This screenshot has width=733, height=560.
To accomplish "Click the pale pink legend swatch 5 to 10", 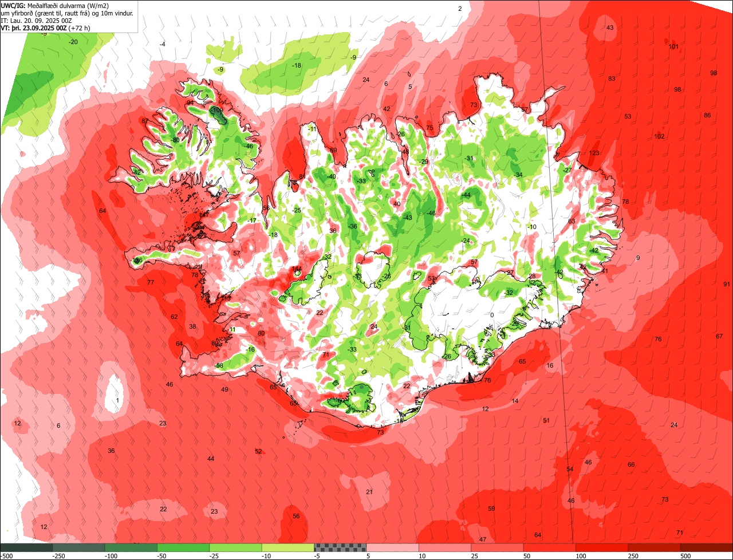I will [x=393, y=547].
